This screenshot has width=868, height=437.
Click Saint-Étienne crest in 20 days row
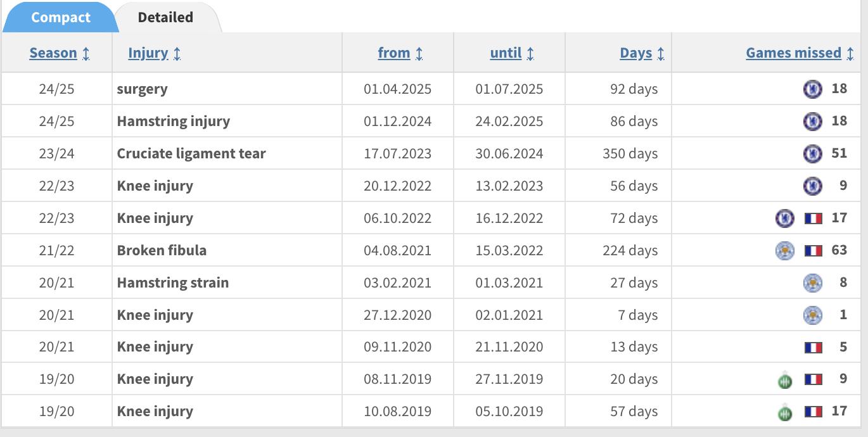tap(785, 380)
